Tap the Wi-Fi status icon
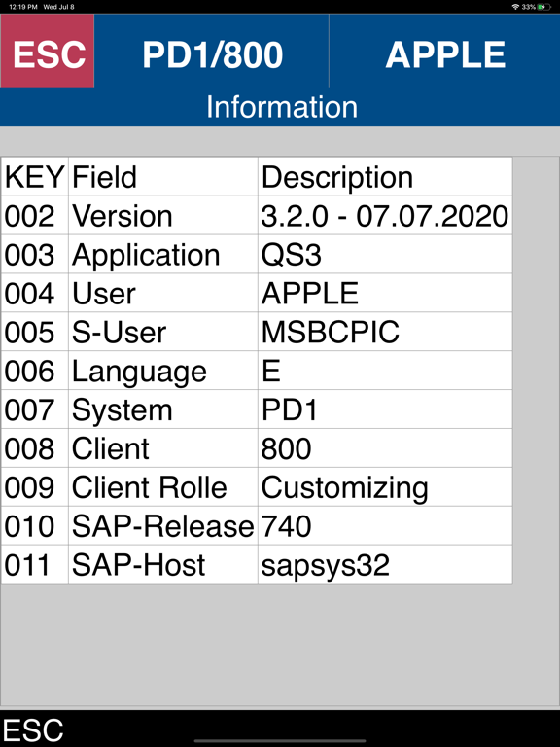 [515, 7]
